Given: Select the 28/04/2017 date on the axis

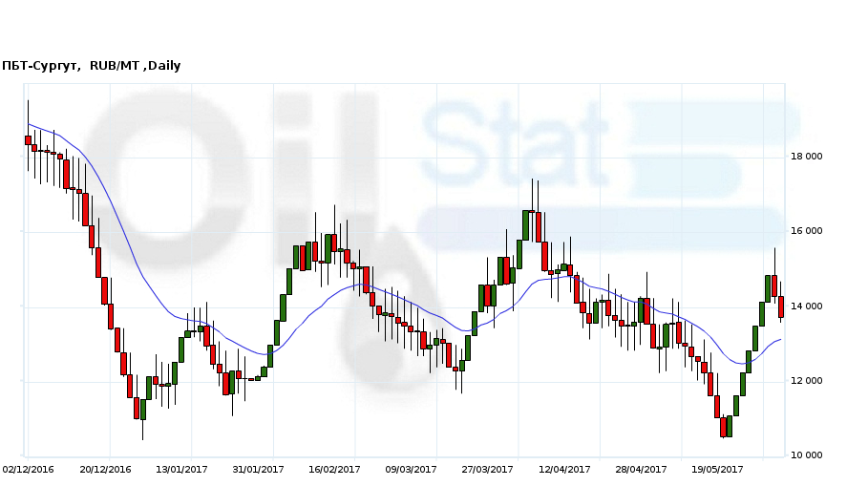Looking at the screenshot, I should point(641,469).
